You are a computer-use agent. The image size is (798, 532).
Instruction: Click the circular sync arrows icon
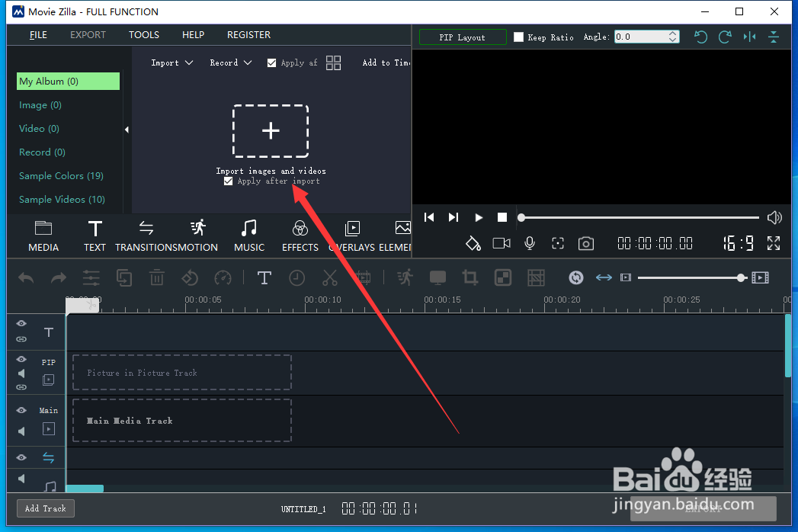pyautogui.click(x=576, y=277)
